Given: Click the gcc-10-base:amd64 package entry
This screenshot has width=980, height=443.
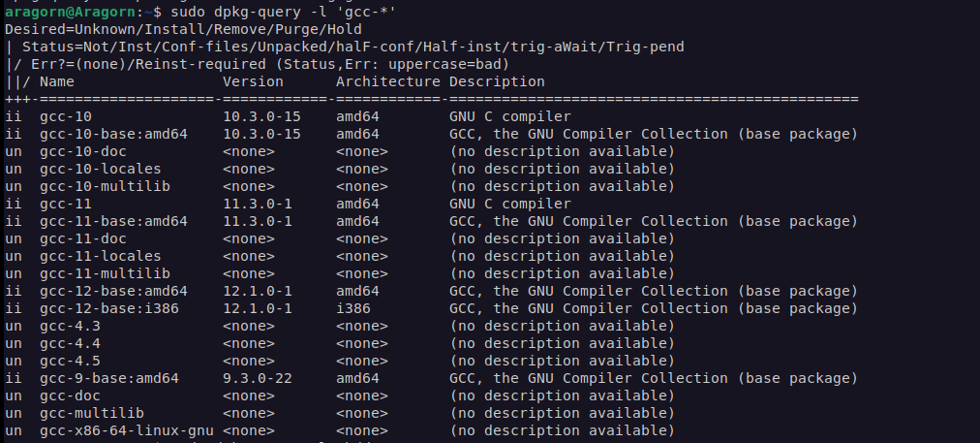Looking at the screenshot, I should (x=113, y=134).
